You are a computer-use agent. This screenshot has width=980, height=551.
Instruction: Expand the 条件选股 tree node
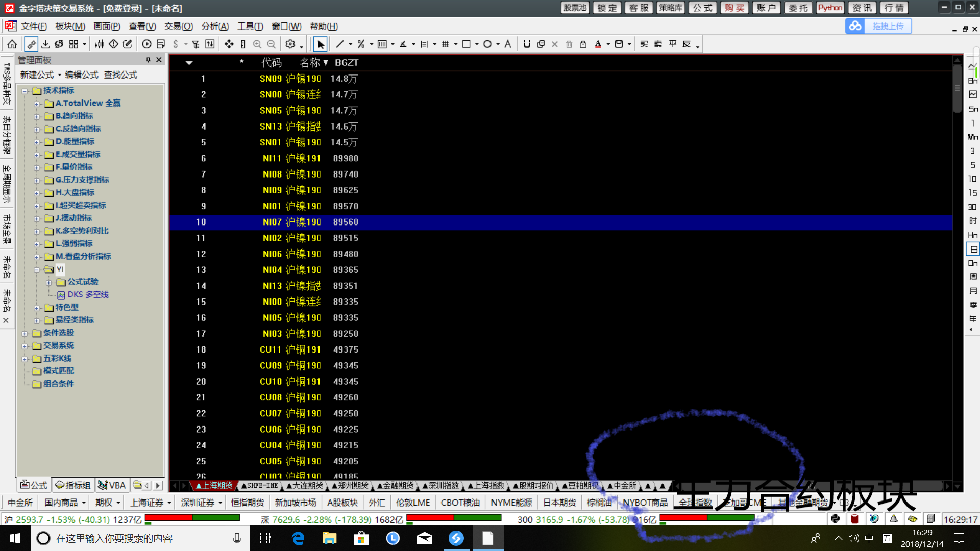coord(24,333)
